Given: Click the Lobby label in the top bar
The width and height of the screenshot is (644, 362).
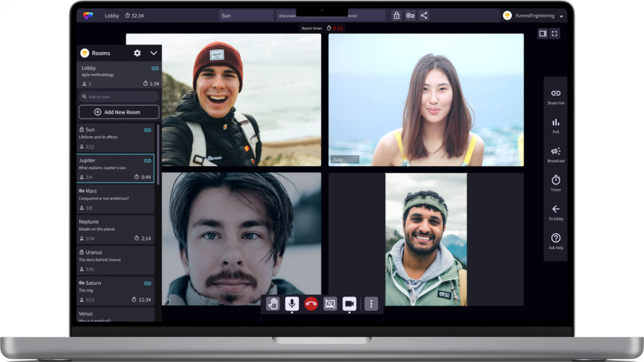Looking at the screenshot, I should (112, 16).
